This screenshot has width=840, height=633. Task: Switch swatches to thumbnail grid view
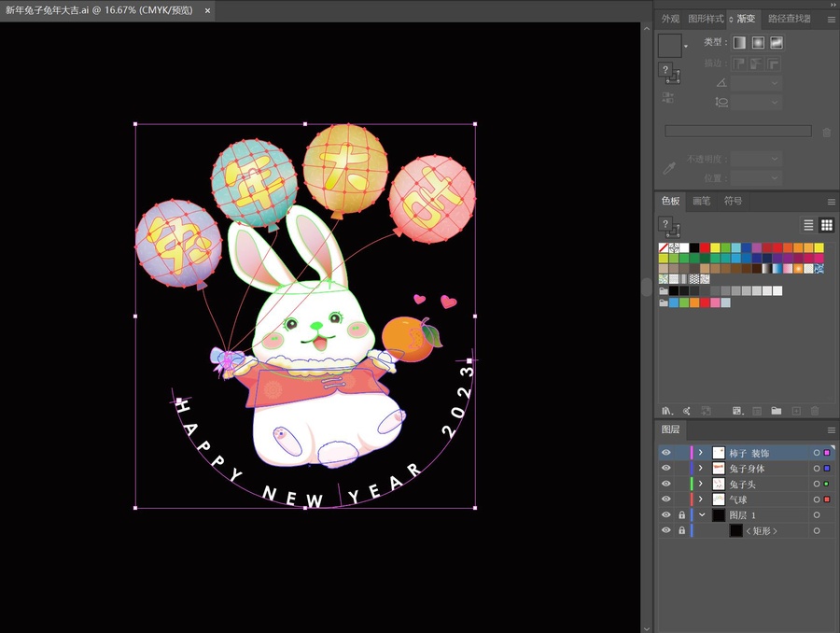(x=827, y=225)
